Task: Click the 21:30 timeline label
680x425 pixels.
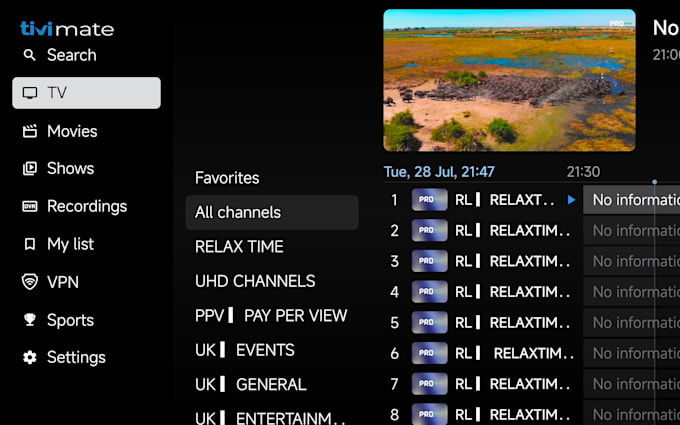Action: (583, 172)
